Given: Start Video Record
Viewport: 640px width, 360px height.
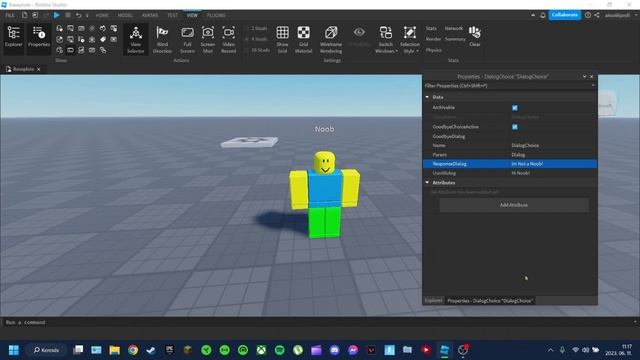Looking at the screenshot, I should pos(229,39).
